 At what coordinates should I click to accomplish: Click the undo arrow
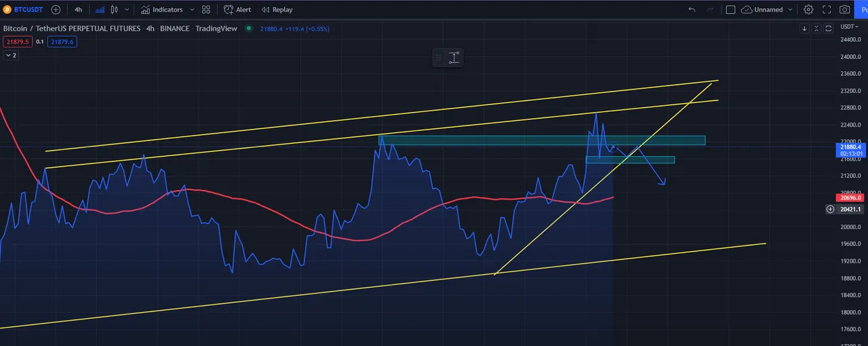pos(692,9)
